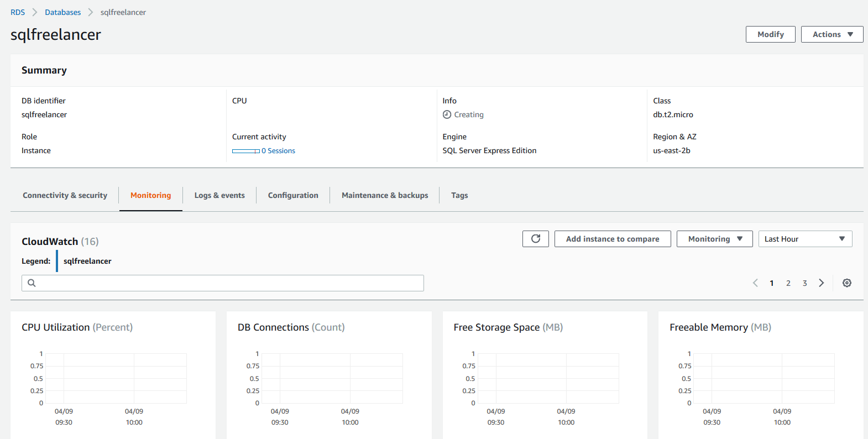
Task: Go to next metrics page arrow
Action: [822, 283]
